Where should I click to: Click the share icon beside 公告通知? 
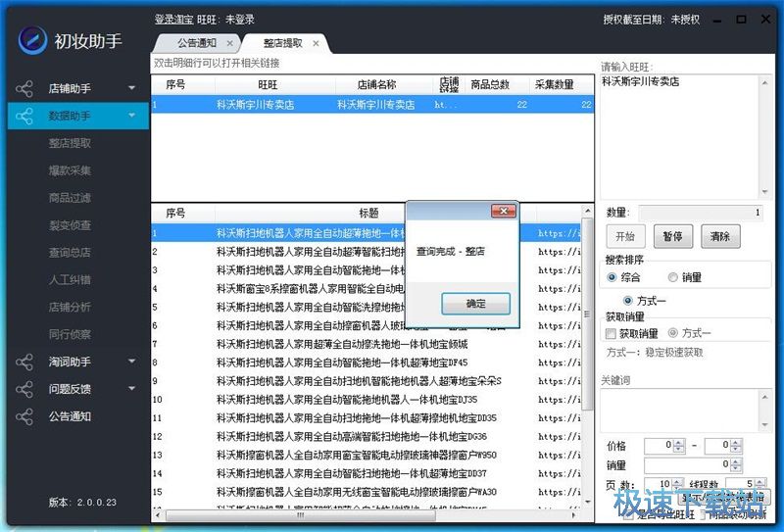[24, 416]
